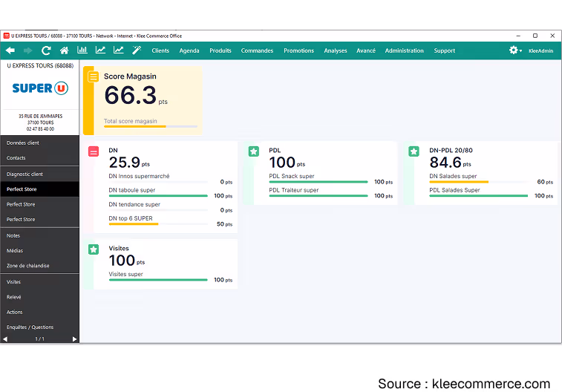Select Diagnostic client in sidebar
562x392 pixels.
[40, 174]
